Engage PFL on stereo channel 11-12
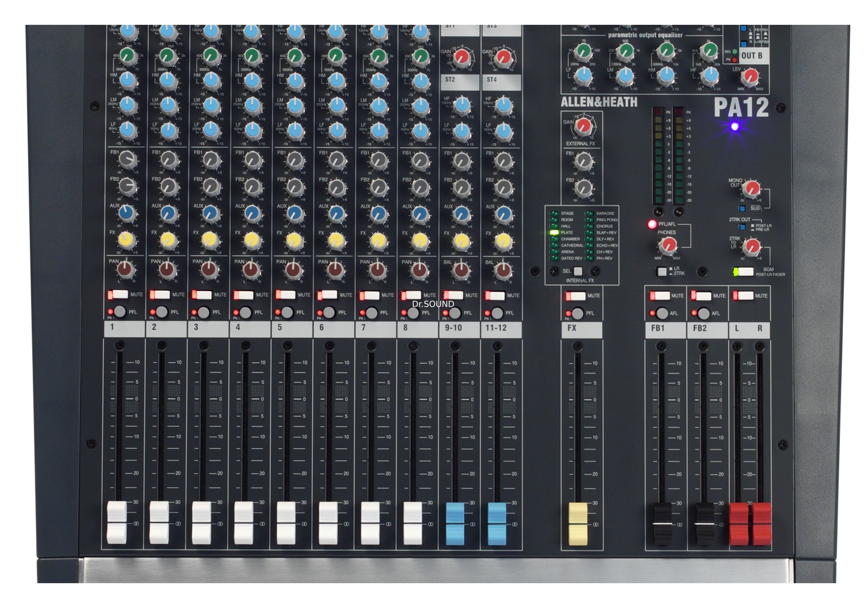This screenshot has height=608, width=868. (497, 313)
